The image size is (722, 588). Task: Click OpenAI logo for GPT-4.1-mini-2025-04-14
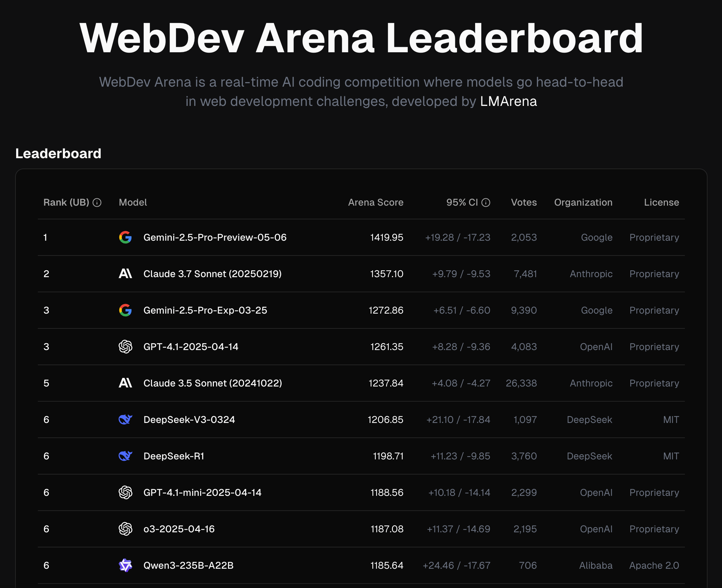125,492
